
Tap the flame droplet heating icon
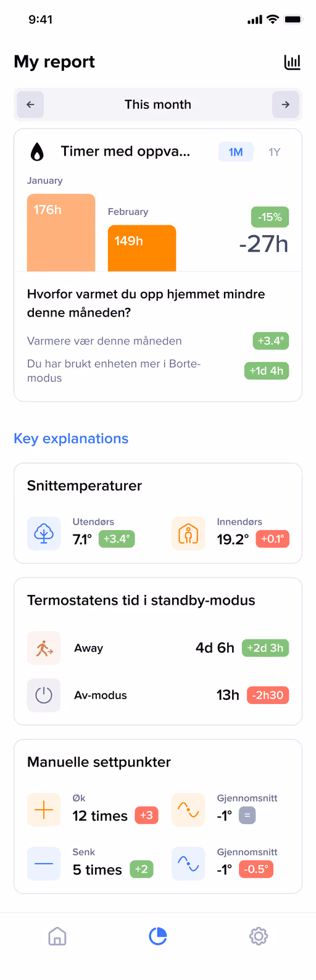37,152
